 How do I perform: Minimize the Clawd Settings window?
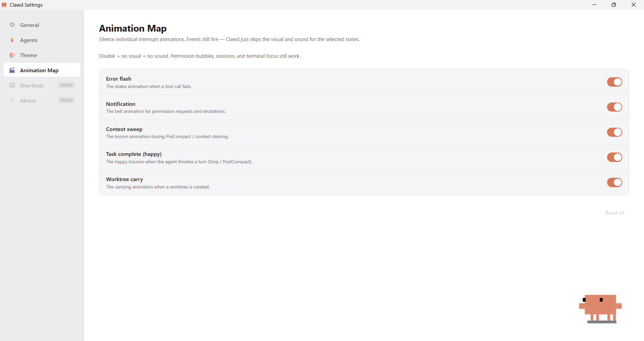594,5
